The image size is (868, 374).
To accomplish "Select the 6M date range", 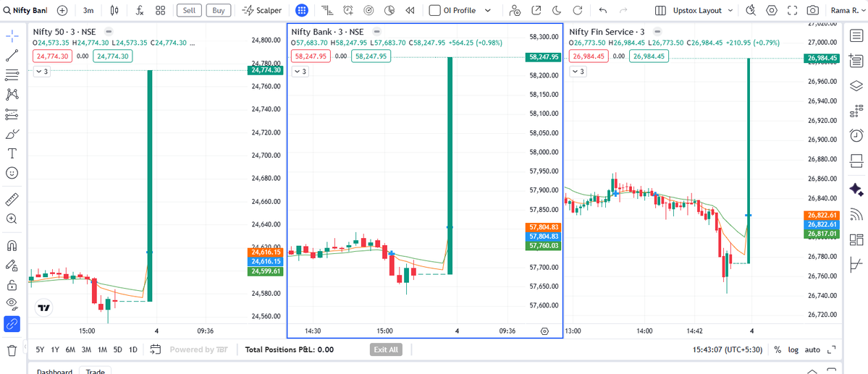I will (x=70, y=349).
